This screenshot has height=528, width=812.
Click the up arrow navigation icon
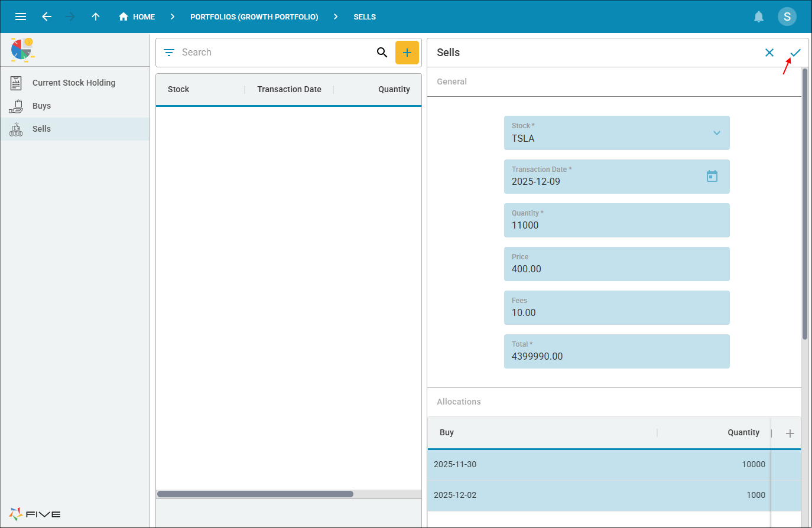click(x=96, y=17)
